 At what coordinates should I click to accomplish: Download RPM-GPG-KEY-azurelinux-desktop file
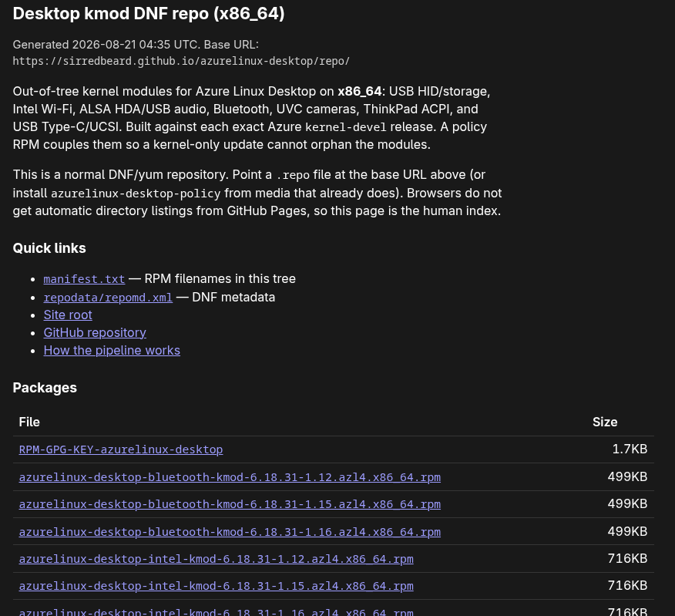(x=121, y=449)
